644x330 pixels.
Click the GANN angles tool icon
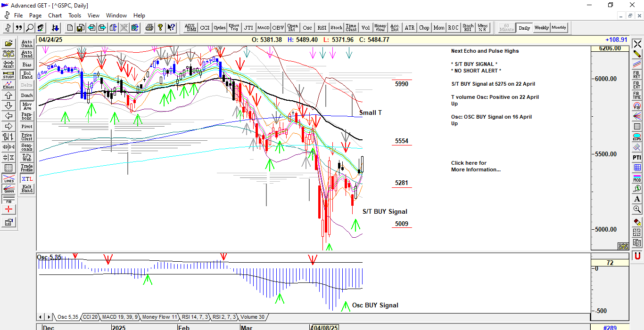tap(8, 189)
